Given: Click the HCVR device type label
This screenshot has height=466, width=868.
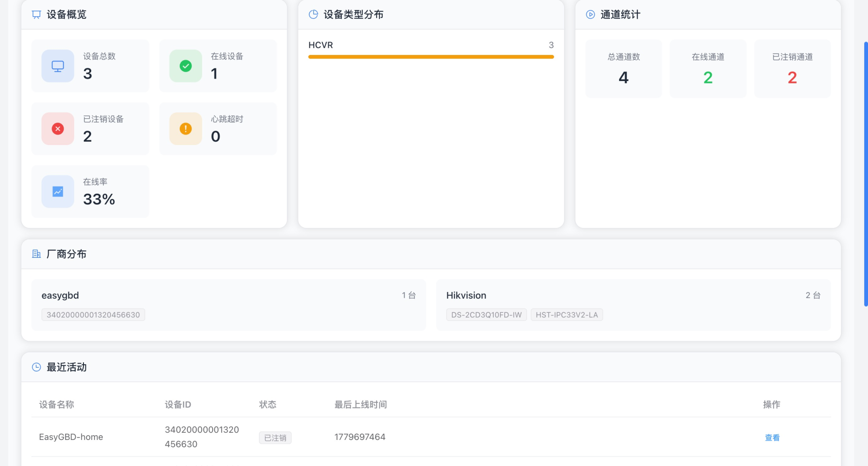Looking at the screenshot, I should point(321,45).
